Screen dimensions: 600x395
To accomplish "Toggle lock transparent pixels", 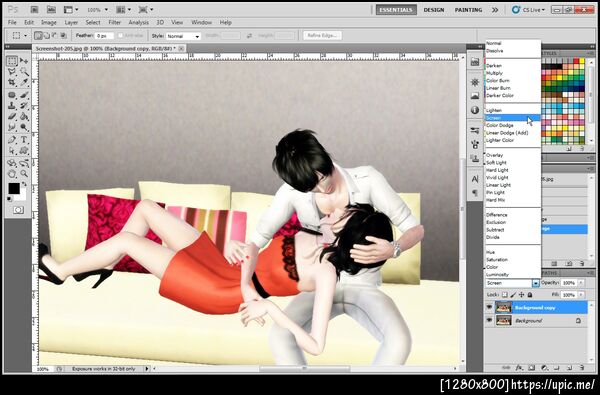I will [x=505, y=295].
